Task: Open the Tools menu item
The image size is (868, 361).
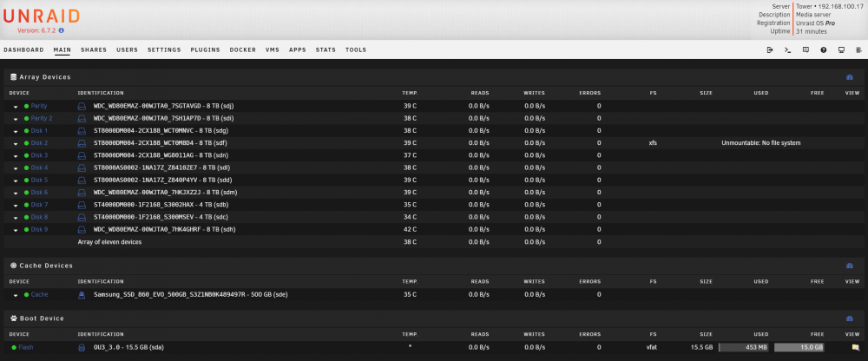Action: (356, 49)
